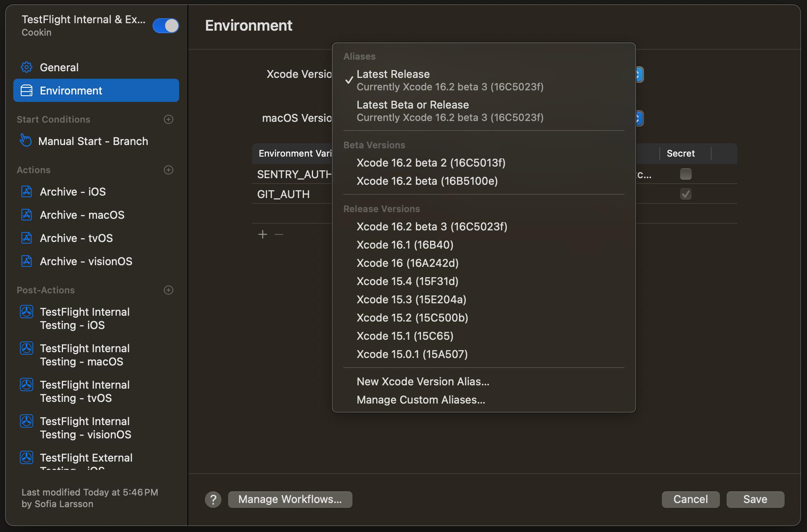This screenshot has width=807, height=532.
Task: Select Archive - tvOS action
Action: pyautogui.click(x=96, y=238)
